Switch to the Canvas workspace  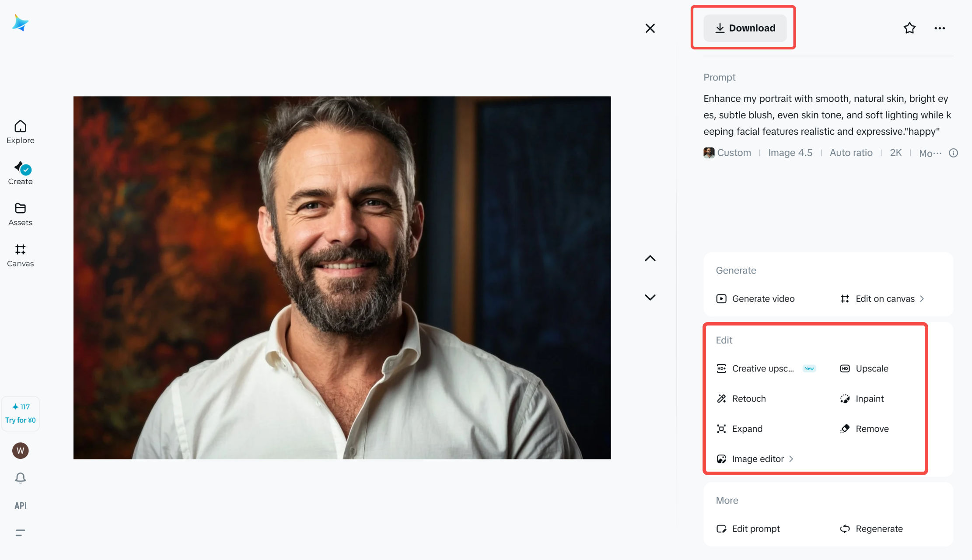point(20,255)
